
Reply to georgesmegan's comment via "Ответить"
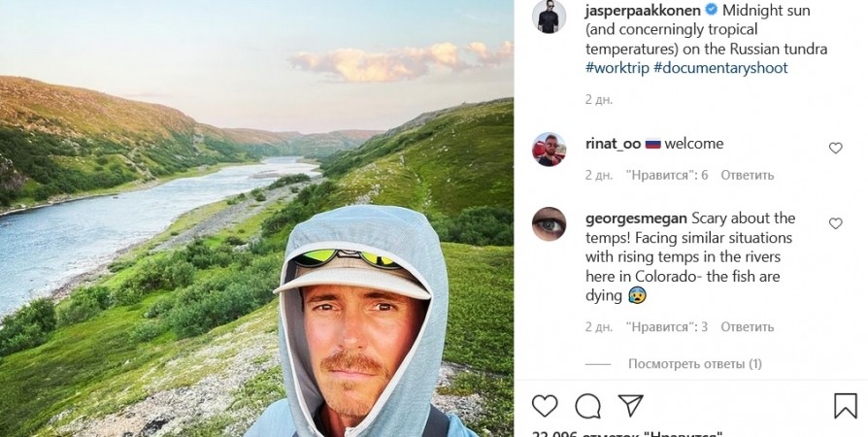[x=748, y=326]
